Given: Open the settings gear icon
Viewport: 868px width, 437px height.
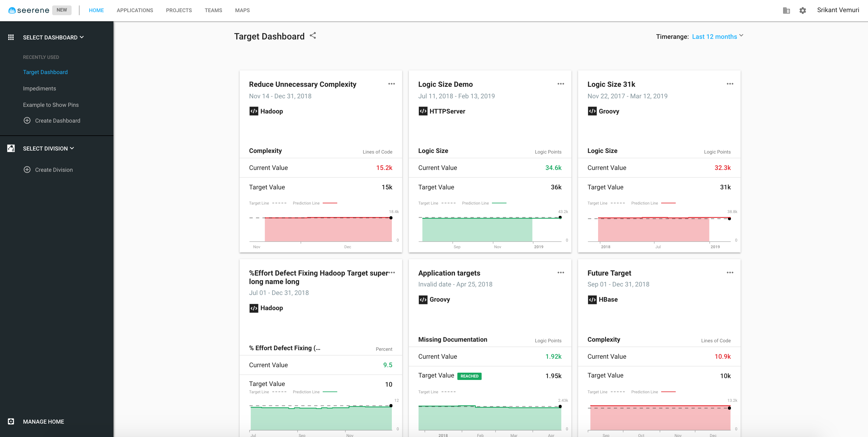Looking at the screenshot, I should pyautogui.click(x=802, y=10).
